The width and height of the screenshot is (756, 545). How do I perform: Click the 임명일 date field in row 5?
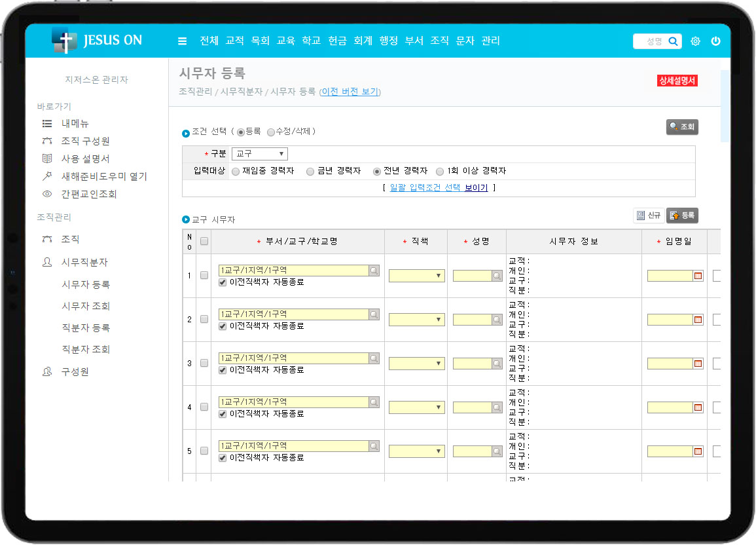tap(670, 451)
